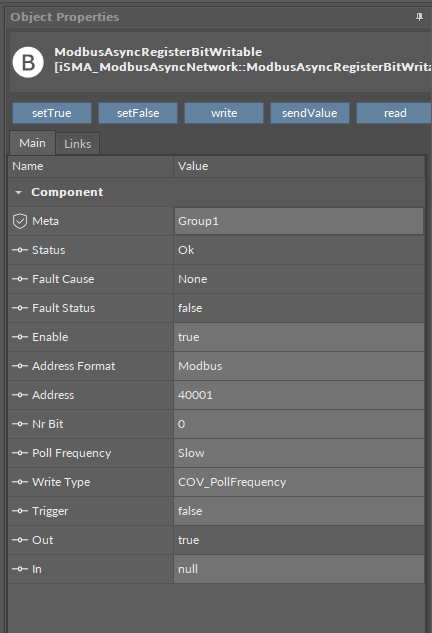Select the Main tab

(32, 143)
